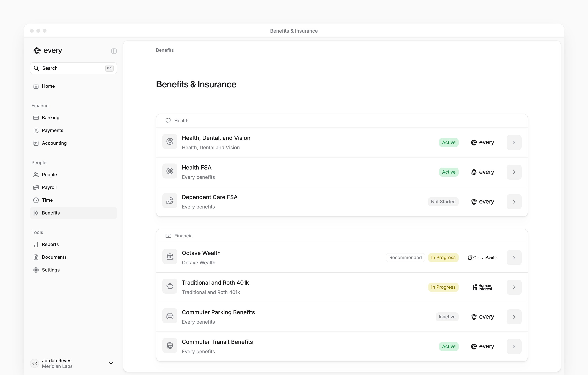Click the JR user avatar

34,363
